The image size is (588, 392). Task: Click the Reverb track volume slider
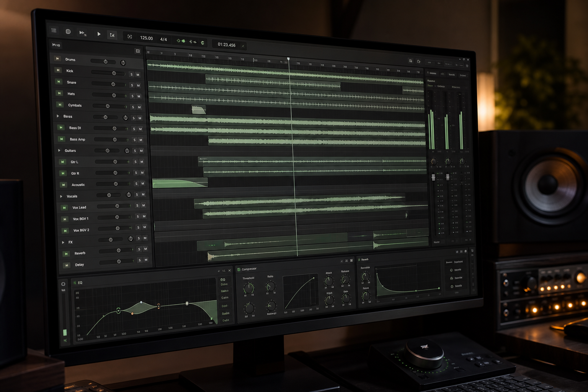(116, 250)
